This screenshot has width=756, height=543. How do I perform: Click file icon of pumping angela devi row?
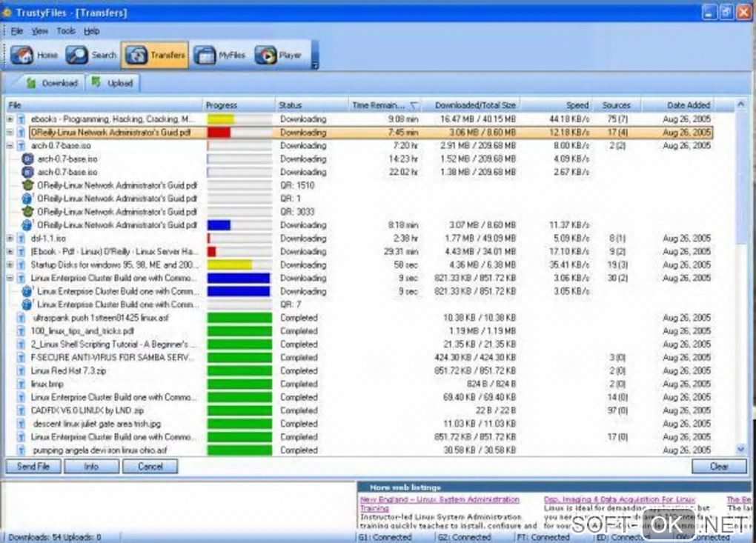click(x=21, y=450)
